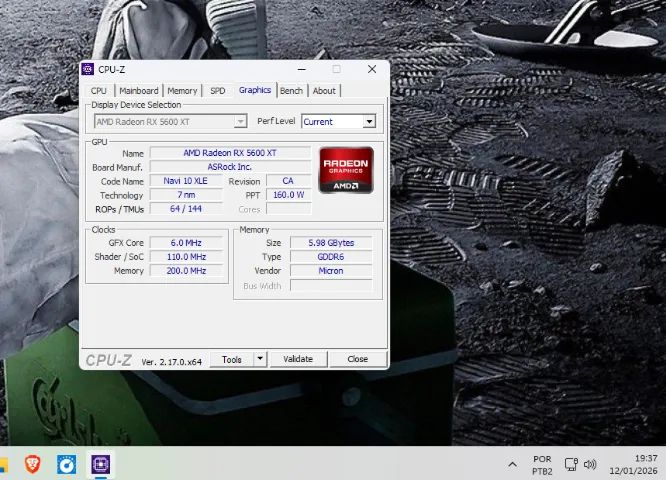Image resolution: width=666 pixels, height=480 pixels.
Task: Click the memory Vendor Micron value
Action: 331,271
